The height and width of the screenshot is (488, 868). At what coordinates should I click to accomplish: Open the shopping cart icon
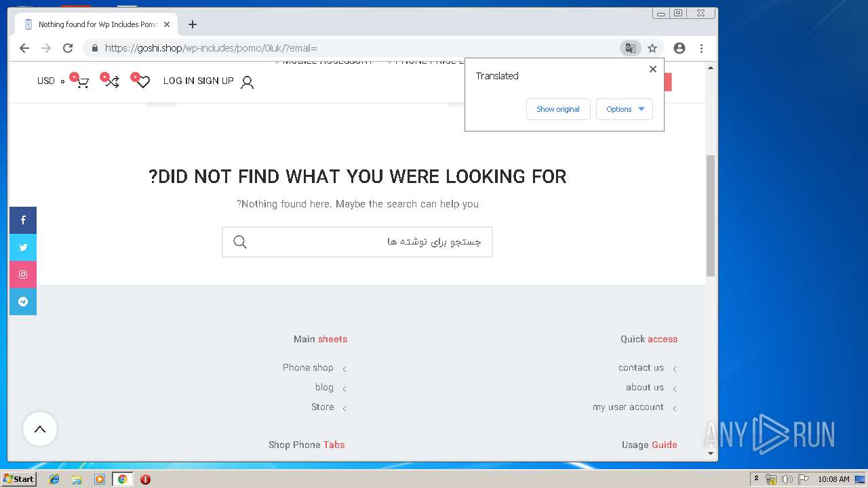(82, 83)
